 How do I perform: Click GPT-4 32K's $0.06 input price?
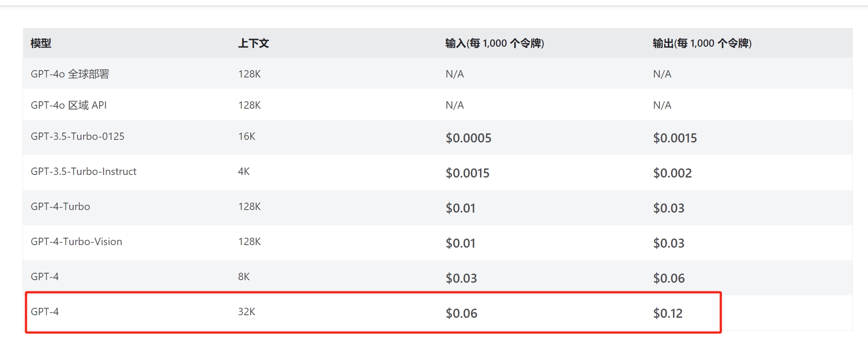pos(461,313)
